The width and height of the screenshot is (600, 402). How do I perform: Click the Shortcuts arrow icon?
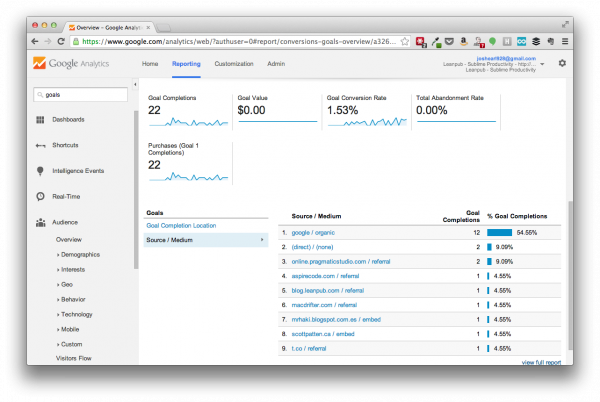coord(40,145)
